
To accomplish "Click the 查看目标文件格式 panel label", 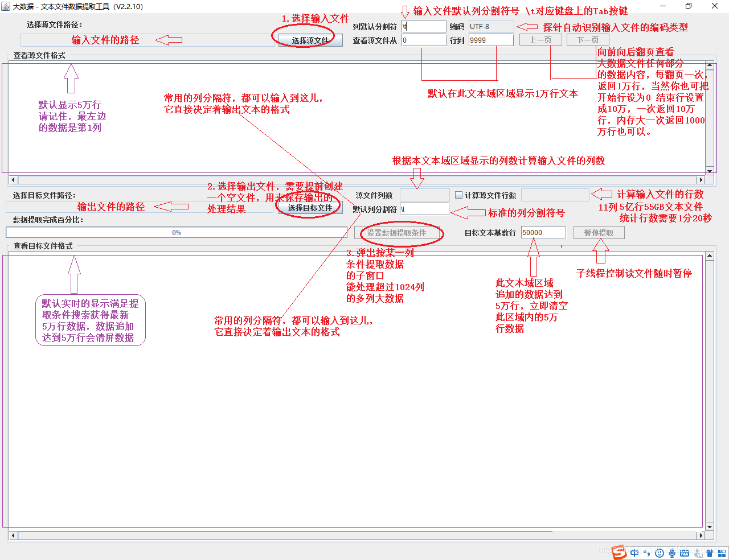I will 43,246.
